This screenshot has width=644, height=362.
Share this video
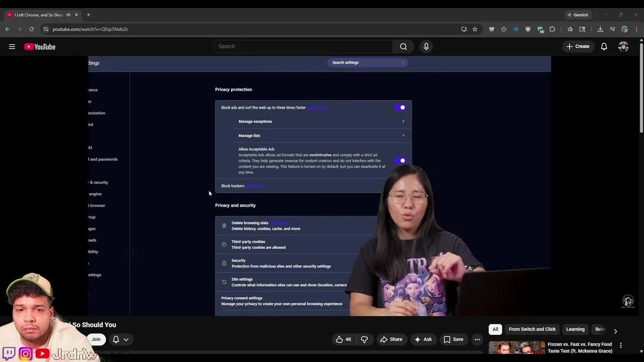click(391, 339)
